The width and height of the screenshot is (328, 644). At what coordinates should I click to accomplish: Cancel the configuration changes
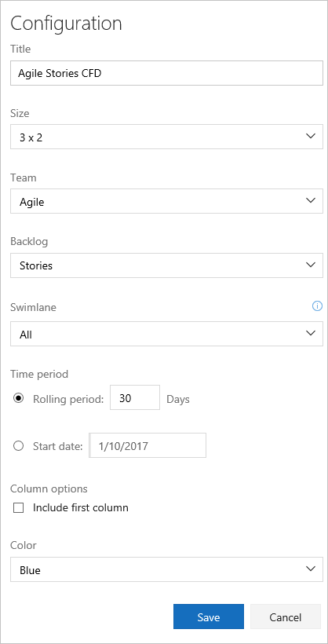tap(286, 617)
